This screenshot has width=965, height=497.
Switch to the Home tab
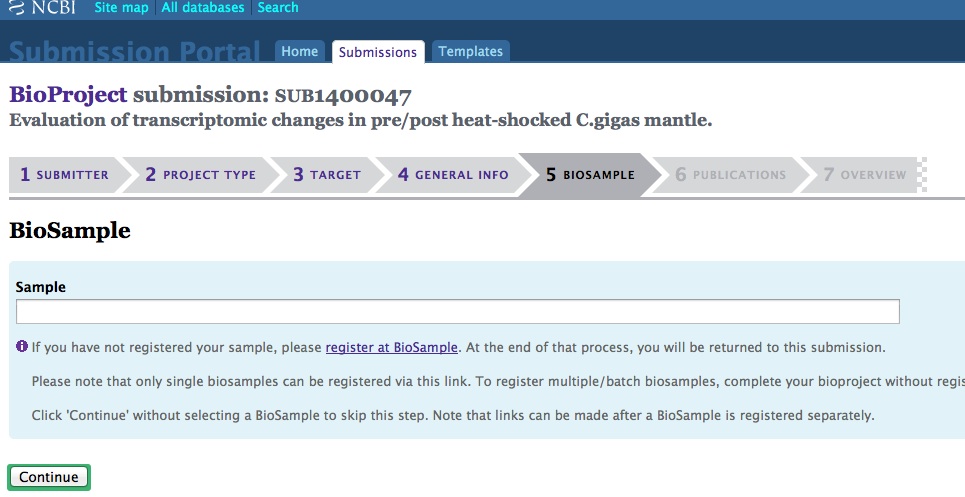click(x=299, y=52)
